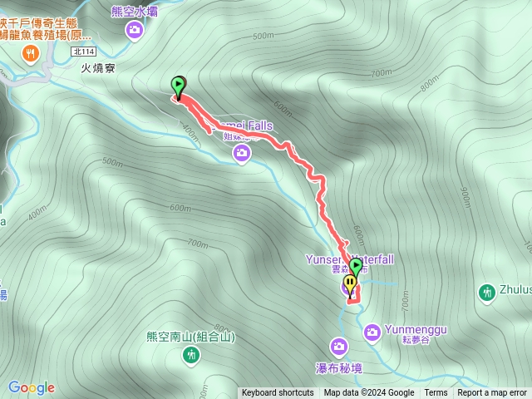The image size is (532, 399).
Task: Click the Yunmenggu camera marker
Action: 372,333
